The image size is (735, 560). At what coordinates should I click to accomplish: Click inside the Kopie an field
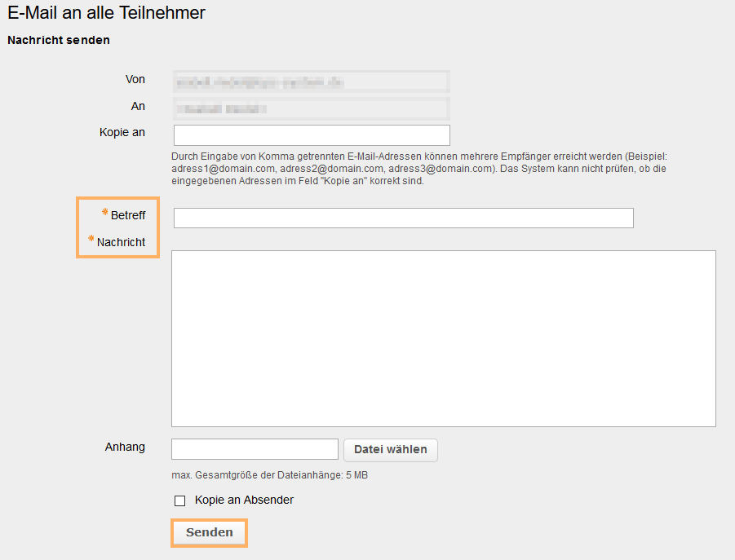point(311,134)
